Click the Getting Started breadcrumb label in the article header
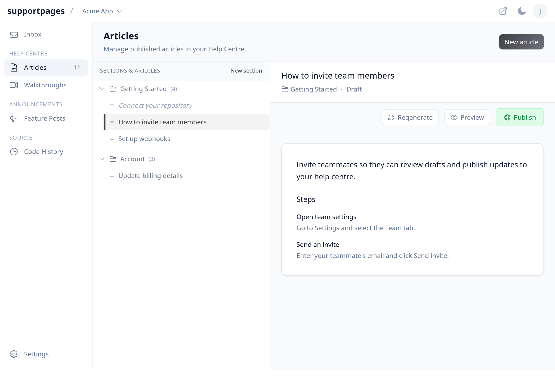 click(x=314, y=89)
